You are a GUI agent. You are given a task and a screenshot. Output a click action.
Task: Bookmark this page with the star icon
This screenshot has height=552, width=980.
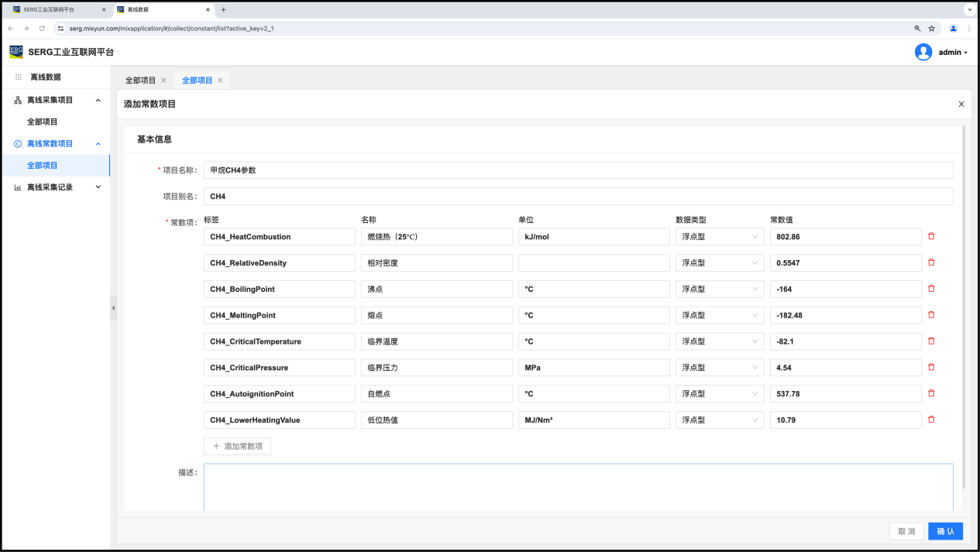tap(932, 29)
